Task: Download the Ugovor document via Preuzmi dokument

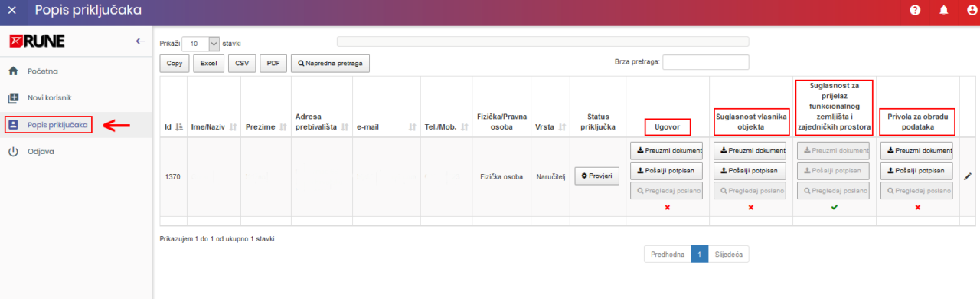Action: [x=666, y=150]
